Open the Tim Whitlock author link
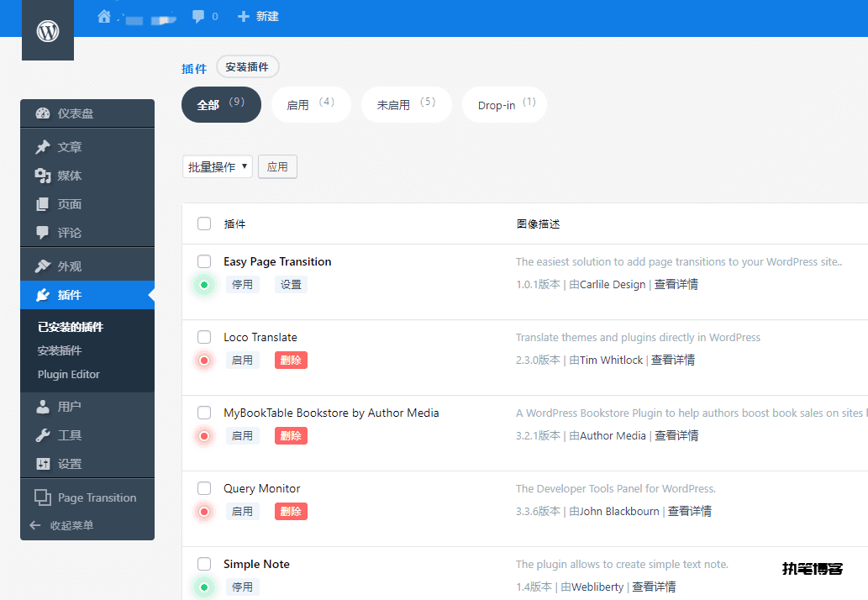 611,361
